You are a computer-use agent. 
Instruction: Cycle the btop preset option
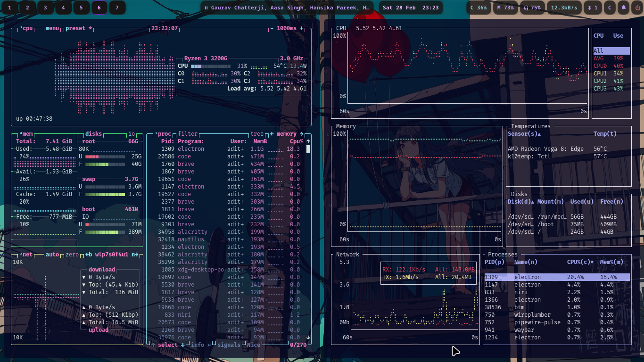click(79, 28)
